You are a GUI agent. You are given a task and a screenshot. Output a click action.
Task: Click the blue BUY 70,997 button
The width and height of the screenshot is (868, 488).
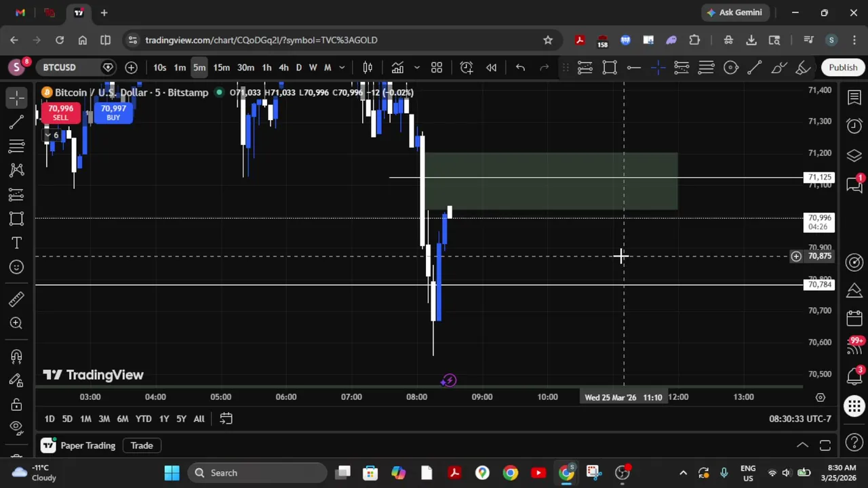113,113
